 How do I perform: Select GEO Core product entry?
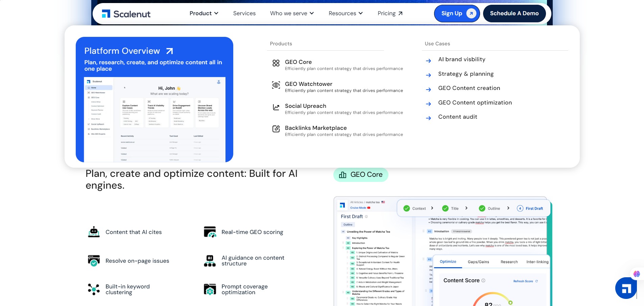click(338, 65)
